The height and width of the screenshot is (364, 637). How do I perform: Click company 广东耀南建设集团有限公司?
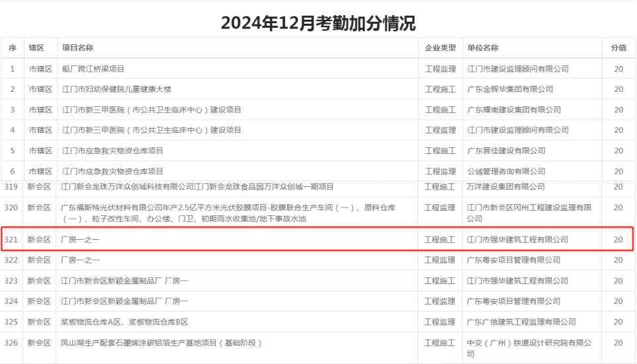click(x=514, y=110)
